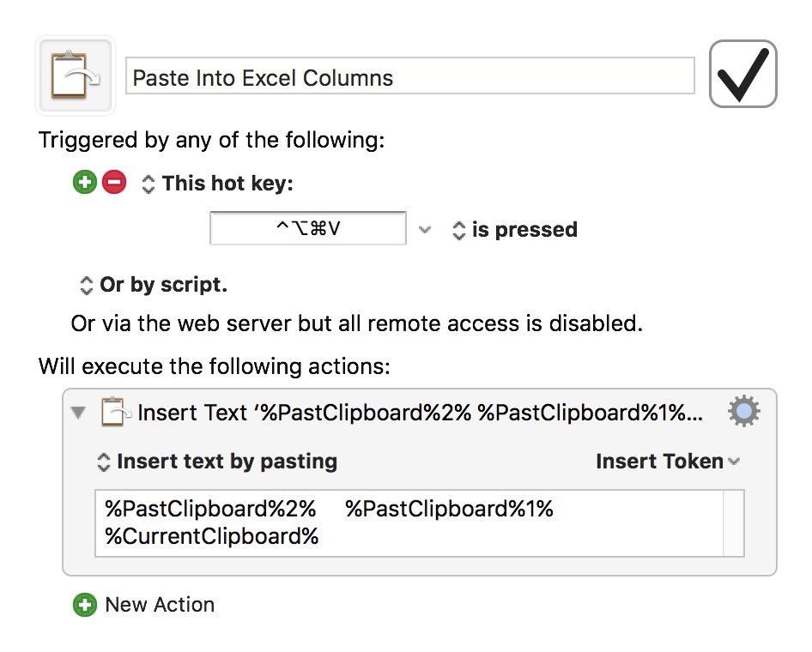Click 'Will execute the following actions:' text

[x=215, y=366]
